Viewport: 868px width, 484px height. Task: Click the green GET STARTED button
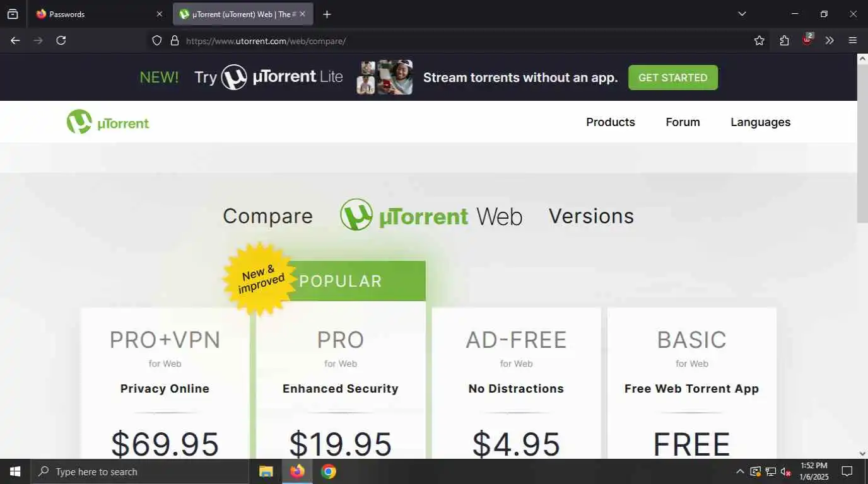tap(673, 78)
